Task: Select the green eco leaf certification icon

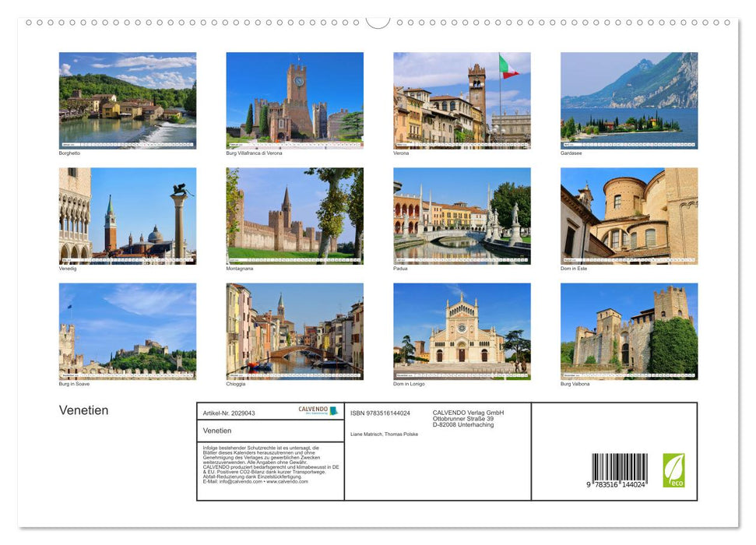Action: click(x=673, y=467)
